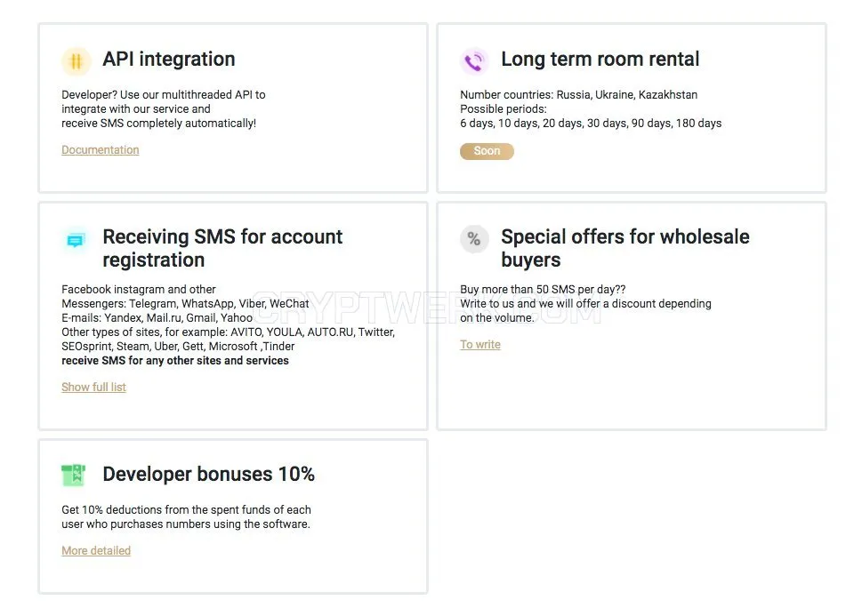This screenshot has height=616, width=854.
Task: Click the purple phone rental icon
Action: (474, 61)
